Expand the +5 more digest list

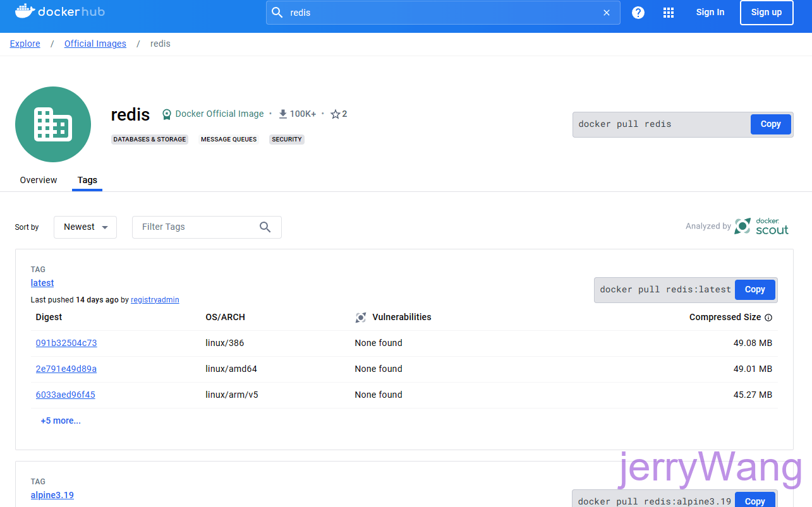61,420
